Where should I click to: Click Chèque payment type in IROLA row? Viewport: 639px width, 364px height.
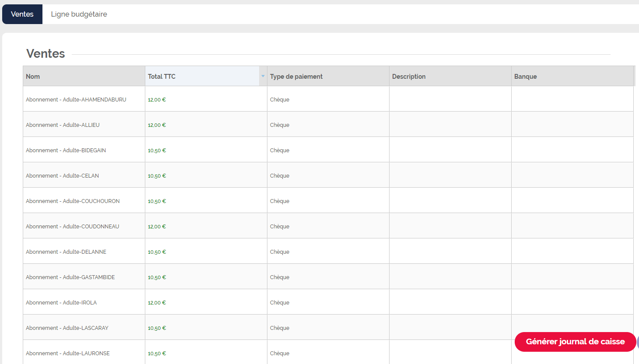click(280, 303)
